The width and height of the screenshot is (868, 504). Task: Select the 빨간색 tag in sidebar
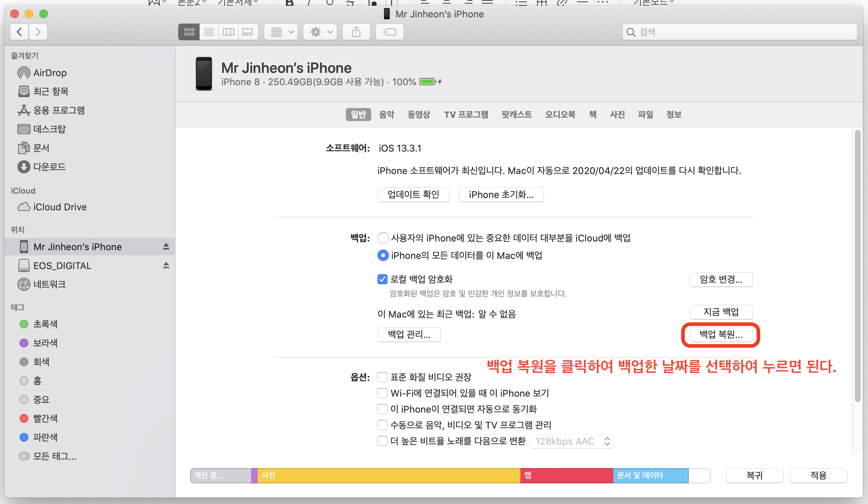click(x=45, y=418)
